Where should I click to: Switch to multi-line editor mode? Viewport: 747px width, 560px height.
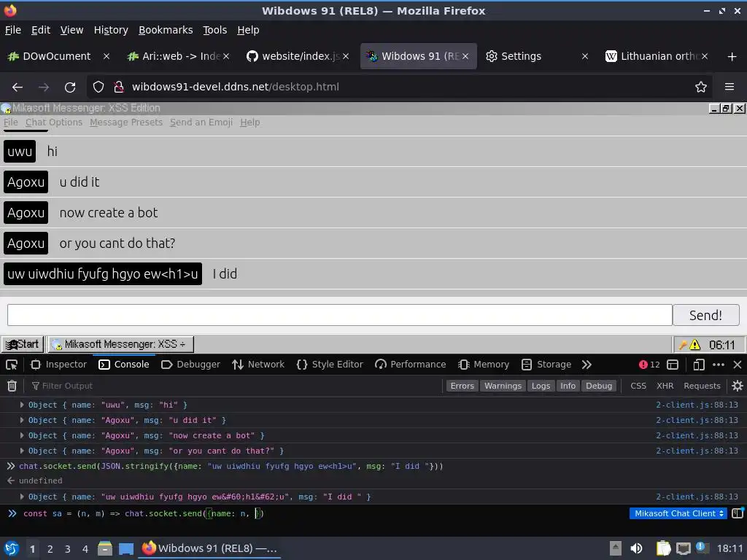pos(737,513)
